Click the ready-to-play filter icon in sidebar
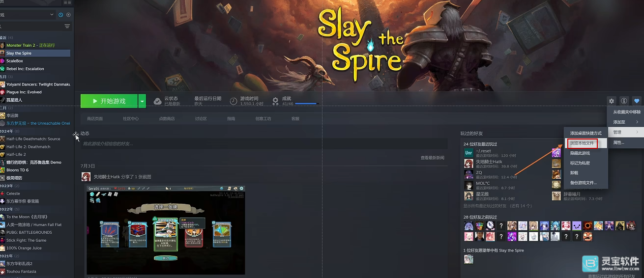 (68, 15)
